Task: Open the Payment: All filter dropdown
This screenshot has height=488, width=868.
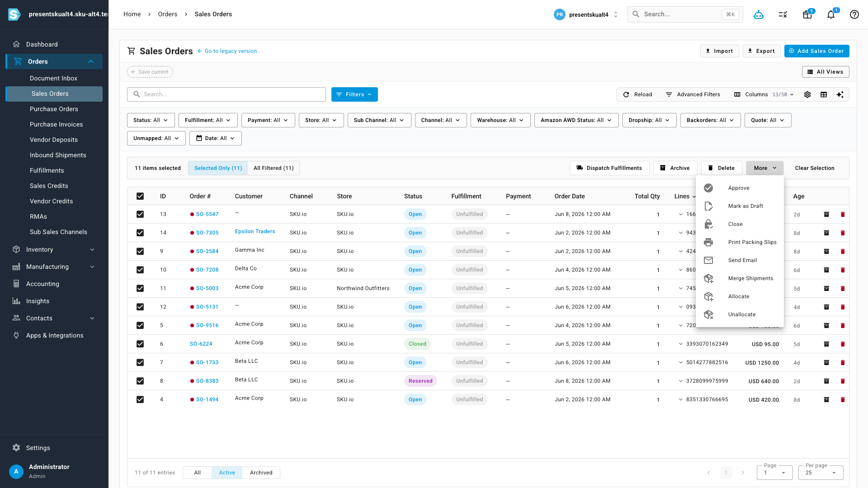Action: [268, 120]
